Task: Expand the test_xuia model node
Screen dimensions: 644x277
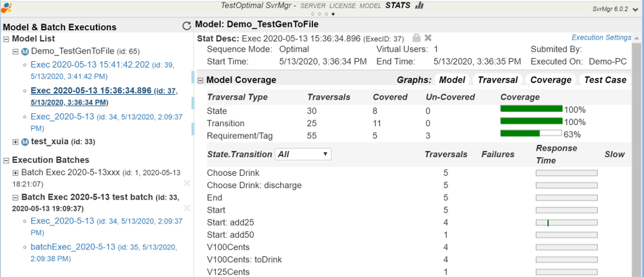Action: [x=15, y=142]
